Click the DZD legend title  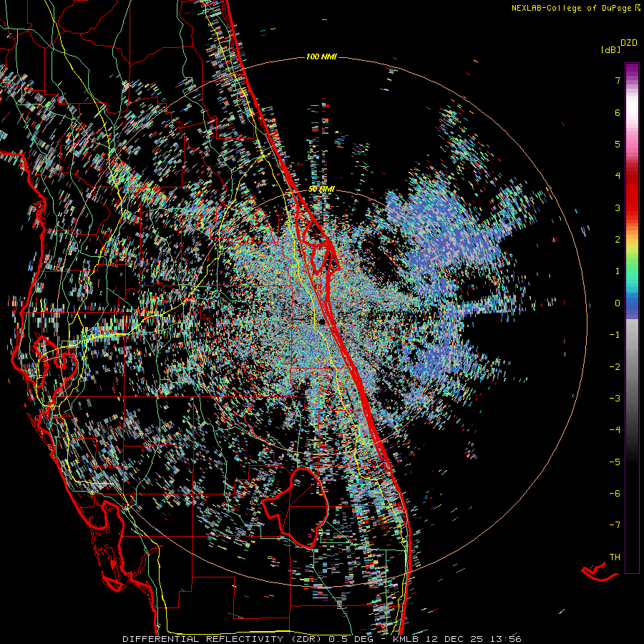[x=629, y=43]
